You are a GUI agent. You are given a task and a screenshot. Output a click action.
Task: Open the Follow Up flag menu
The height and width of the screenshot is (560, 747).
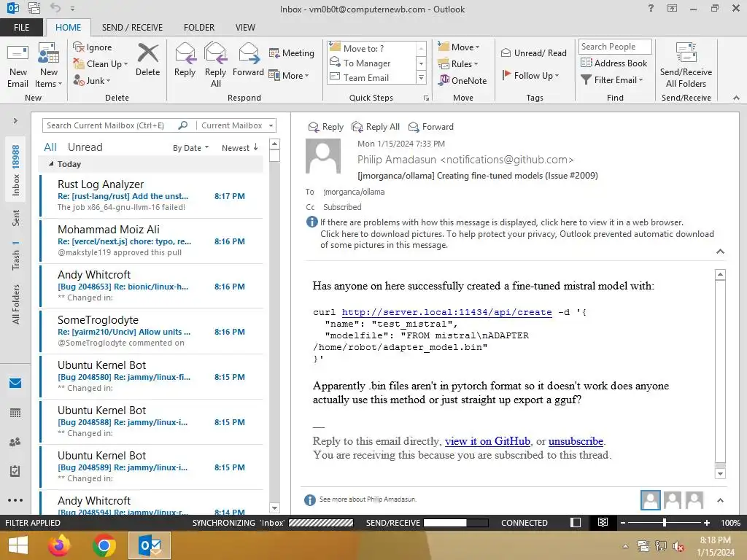pos(530,75)
